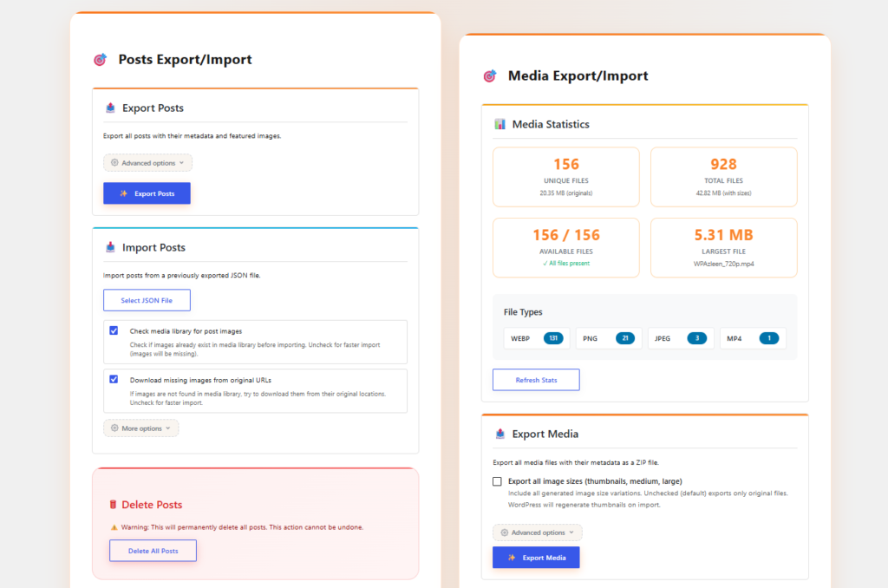Click the 131 count badge for WEBP
Image resolution: width=888 pixels, height=588 pixels.
(553, 339)
